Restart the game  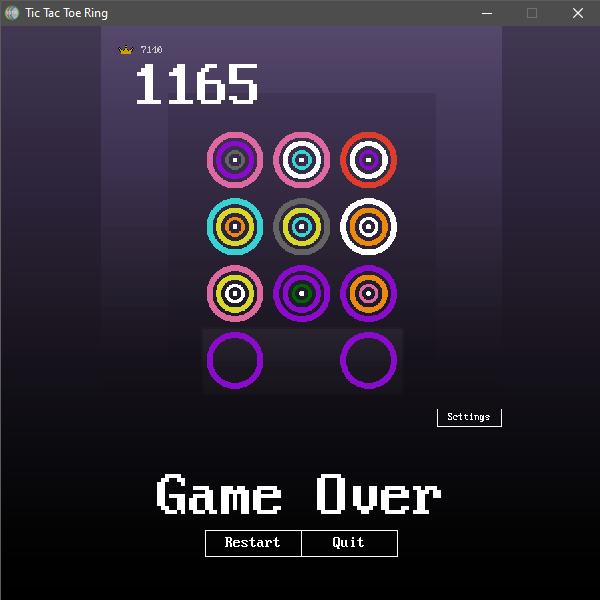click(253, 543)
